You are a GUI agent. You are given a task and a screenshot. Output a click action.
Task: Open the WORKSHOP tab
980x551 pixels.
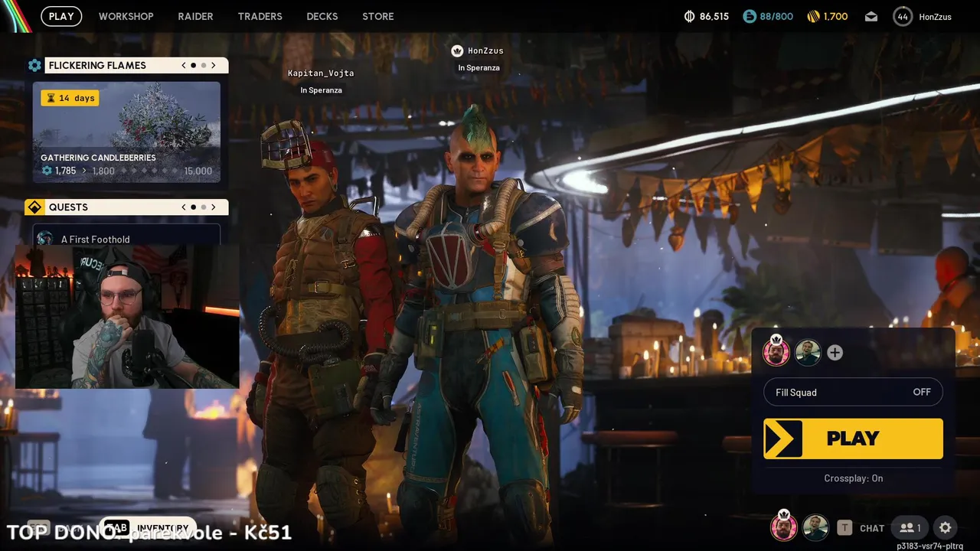pyautogui.click(x=126, y=16)
